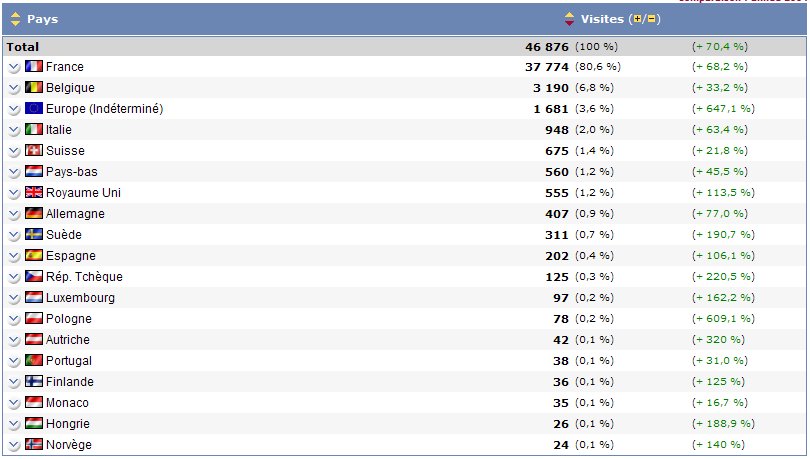Sort by Visites column arrows

click(569, 19)
